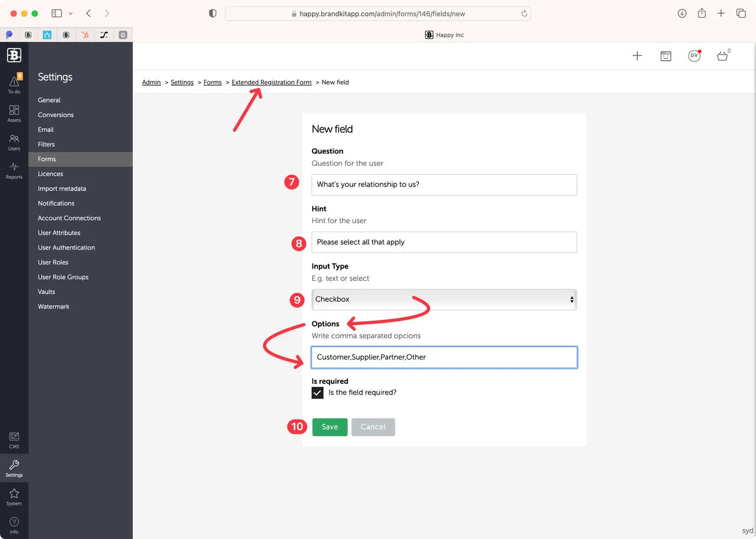
Task: Go to Users sidebar icon
Action: [x=14, y=141]
